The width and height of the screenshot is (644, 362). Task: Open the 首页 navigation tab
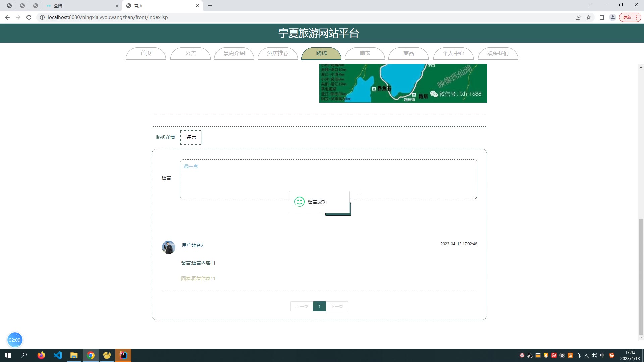coord(146,53)
